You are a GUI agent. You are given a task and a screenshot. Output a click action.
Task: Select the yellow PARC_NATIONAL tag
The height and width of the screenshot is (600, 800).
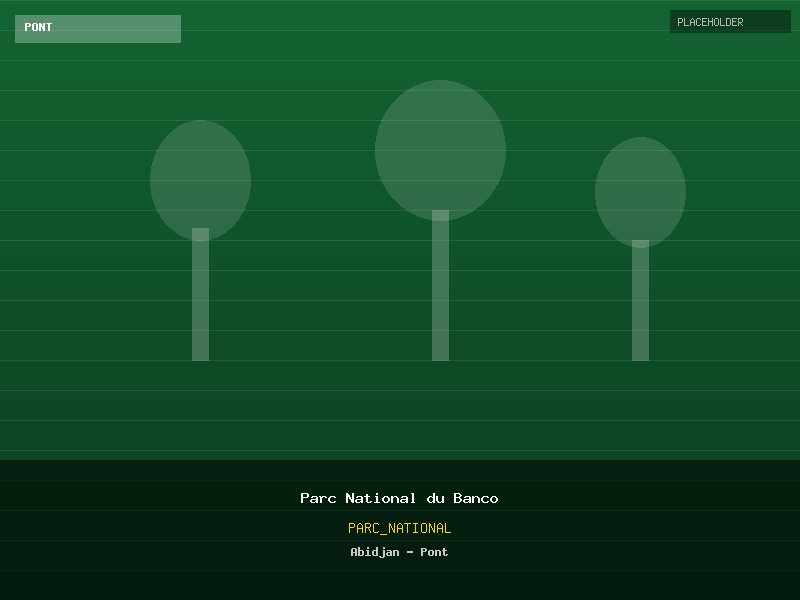(399, 528)
